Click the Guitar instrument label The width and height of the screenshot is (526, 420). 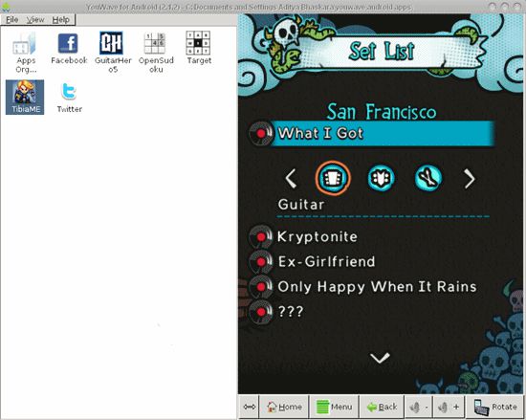pos(301,205)
